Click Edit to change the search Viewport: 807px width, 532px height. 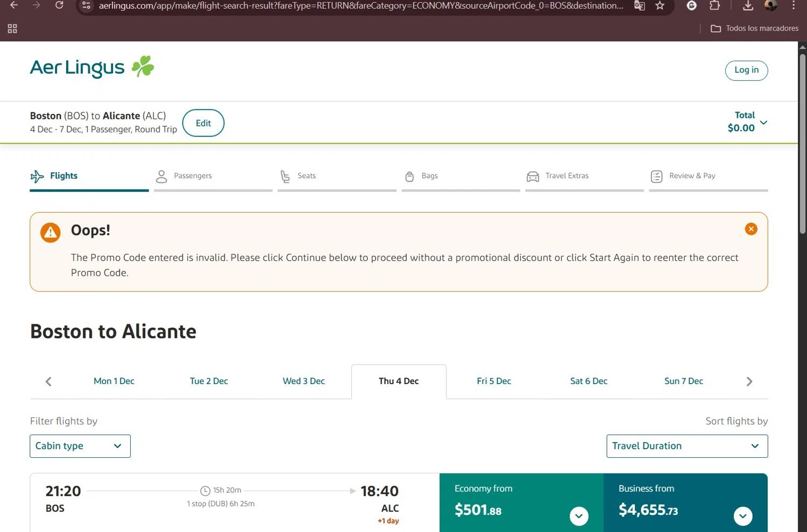(203, 123)
